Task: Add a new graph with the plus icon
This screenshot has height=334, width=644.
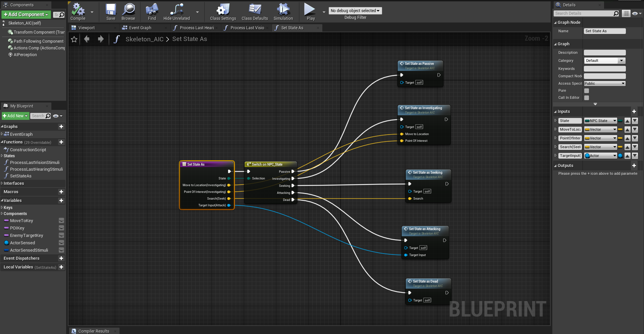Action: click(61, 127)
